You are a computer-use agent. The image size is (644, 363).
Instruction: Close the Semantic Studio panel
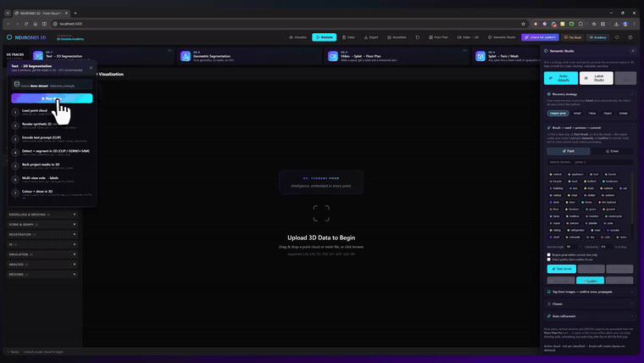633,51
